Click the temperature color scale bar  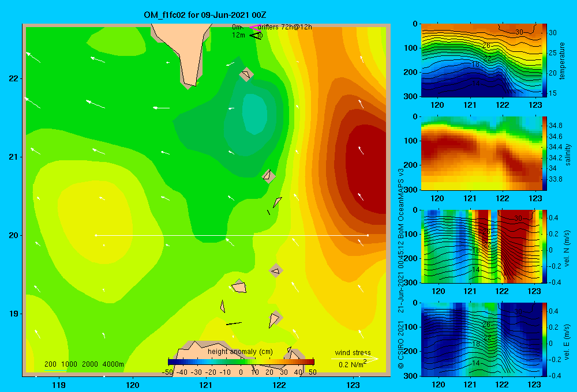[545, 61]
